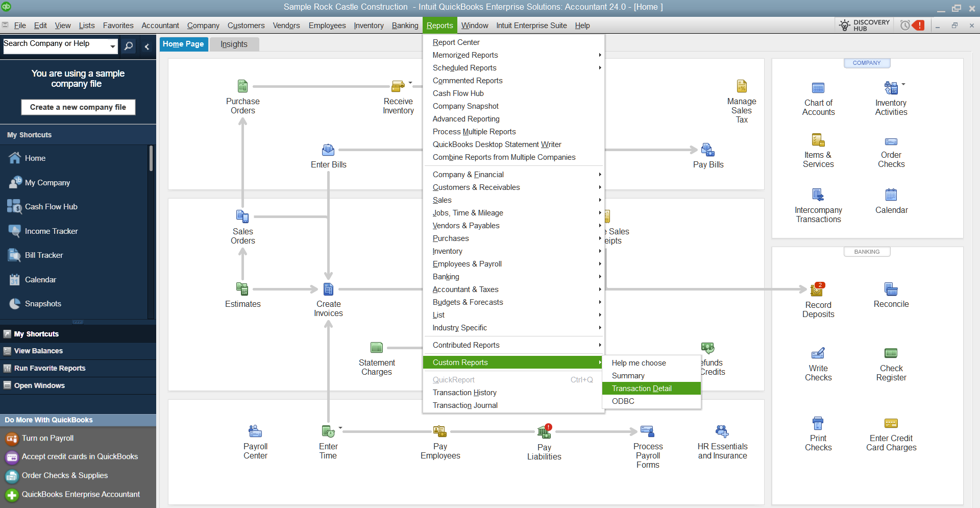The image size is (980, 508).
Task: Choose ODBC from Custom Reports submenu
Action: (x=651, y=401)
